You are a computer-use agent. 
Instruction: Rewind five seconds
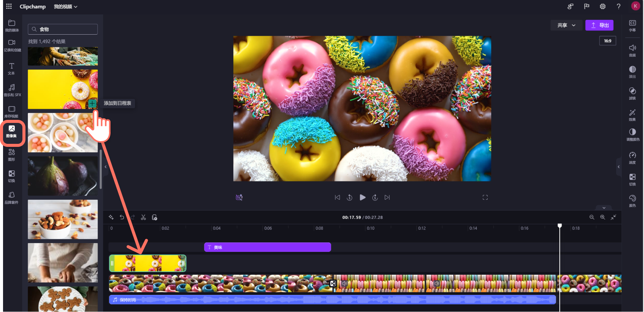point(350,197)
